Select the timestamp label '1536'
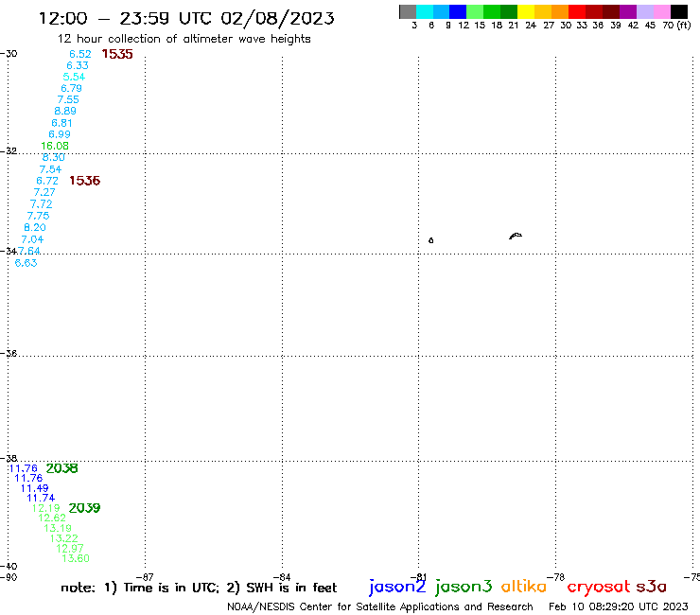 85,181
